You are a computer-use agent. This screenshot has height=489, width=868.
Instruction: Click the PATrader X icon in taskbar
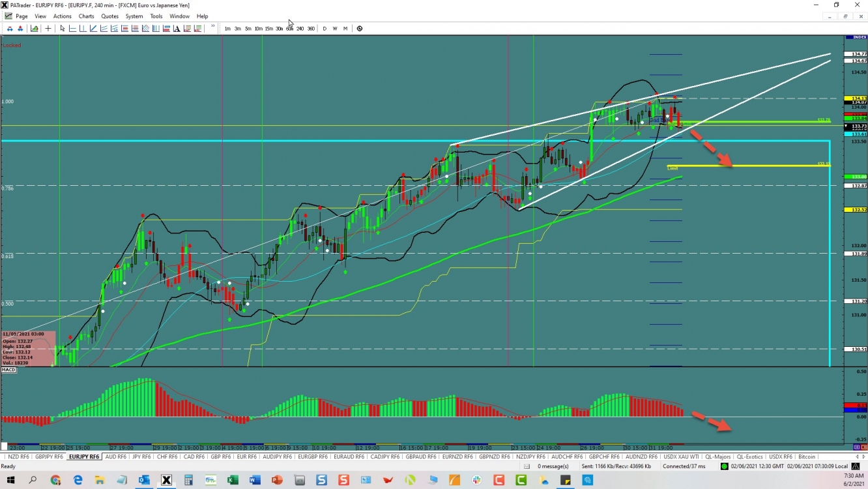[166, 481]
